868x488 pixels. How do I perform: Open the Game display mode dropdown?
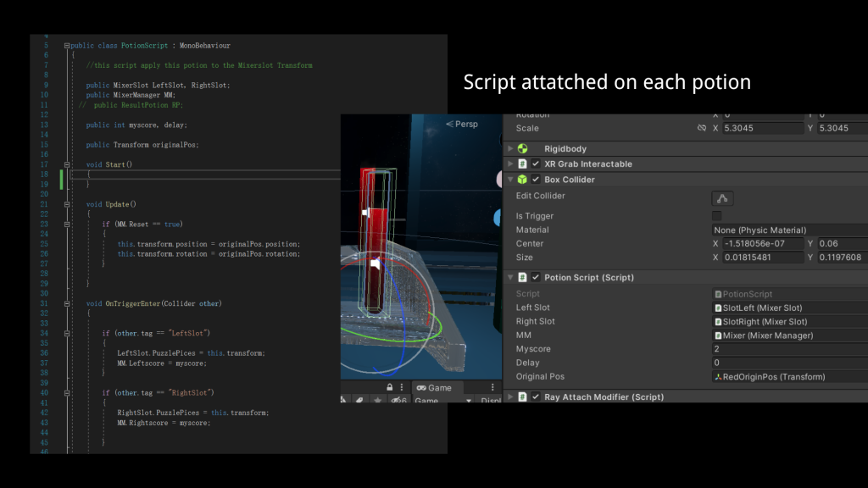[x=443, y=400]
